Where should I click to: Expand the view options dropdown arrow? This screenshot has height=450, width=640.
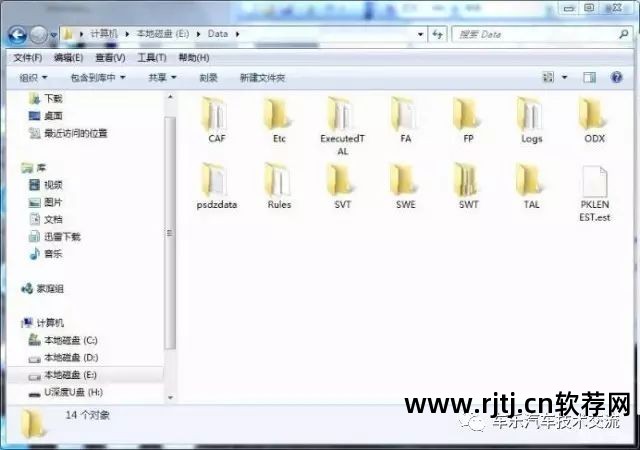[564, 77]
